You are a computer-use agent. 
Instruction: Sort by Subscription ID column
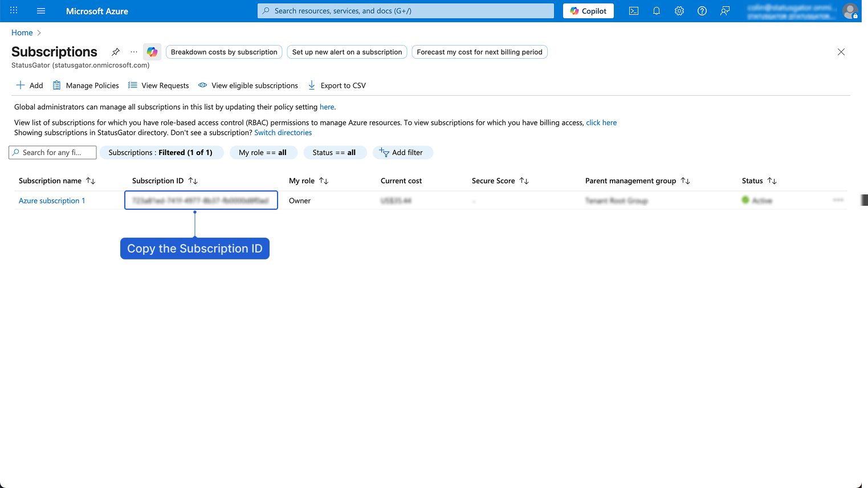point(165,181)
